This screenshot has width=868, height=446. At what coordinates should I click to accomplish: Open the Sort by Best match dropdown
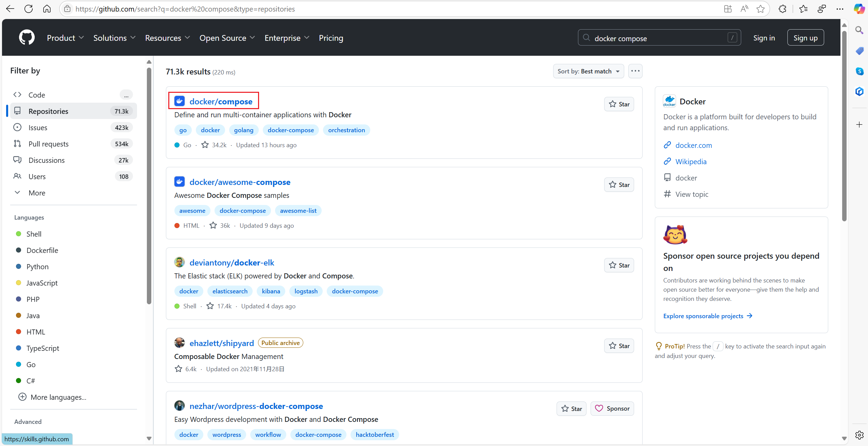[589, 71]
